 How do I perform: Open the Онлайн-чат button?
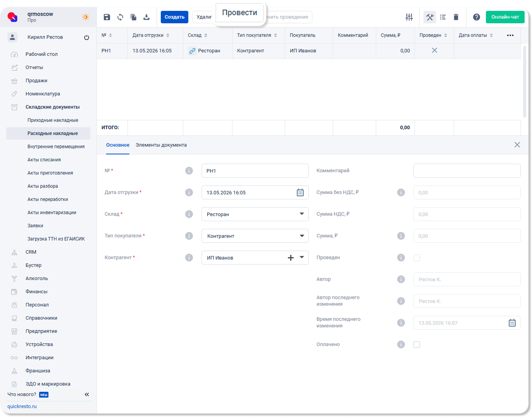(x=505, y=17)
